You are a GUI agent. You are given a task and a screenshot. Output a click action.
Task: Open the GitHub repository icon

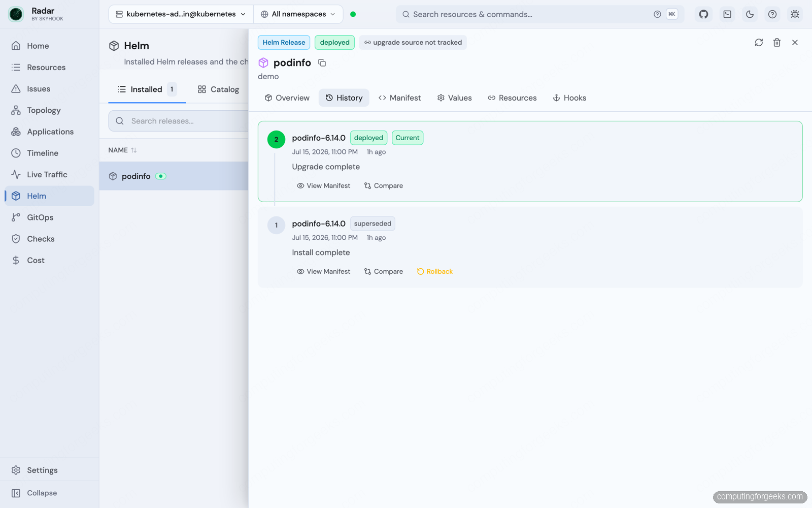(x=703, y=14)
